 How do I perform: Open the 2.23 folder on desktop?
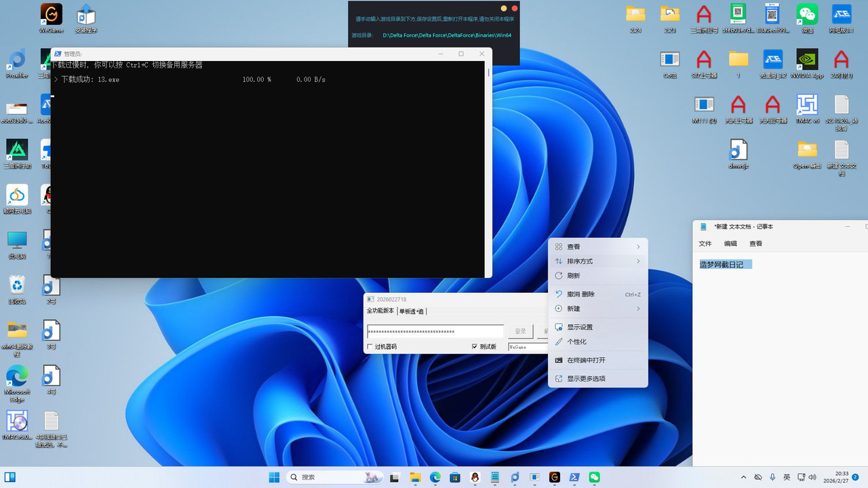pyautogui.click(x=670, y=18)
